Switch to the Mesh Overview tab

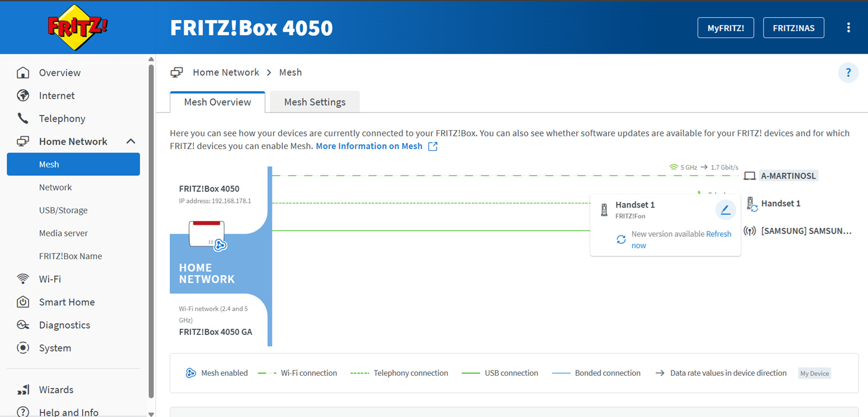click(217, 102)
